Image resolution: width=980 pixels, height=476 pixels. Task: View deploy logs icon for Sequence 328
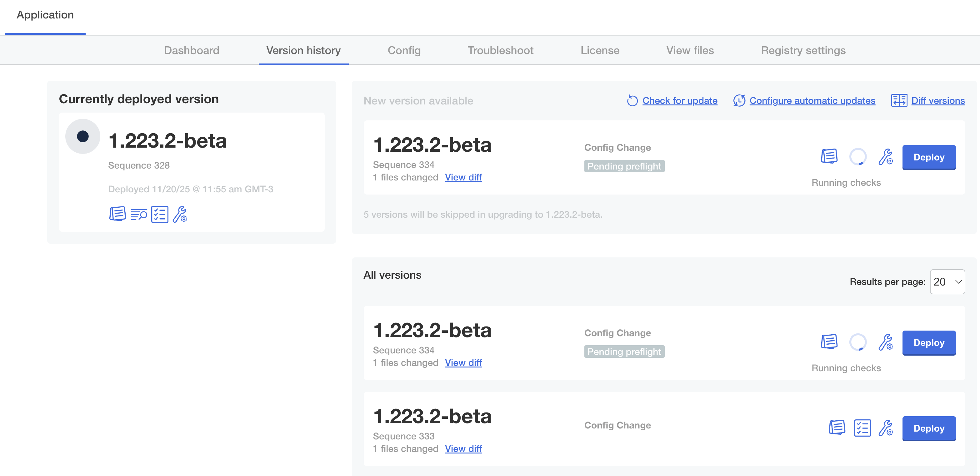tap(138, 215)
